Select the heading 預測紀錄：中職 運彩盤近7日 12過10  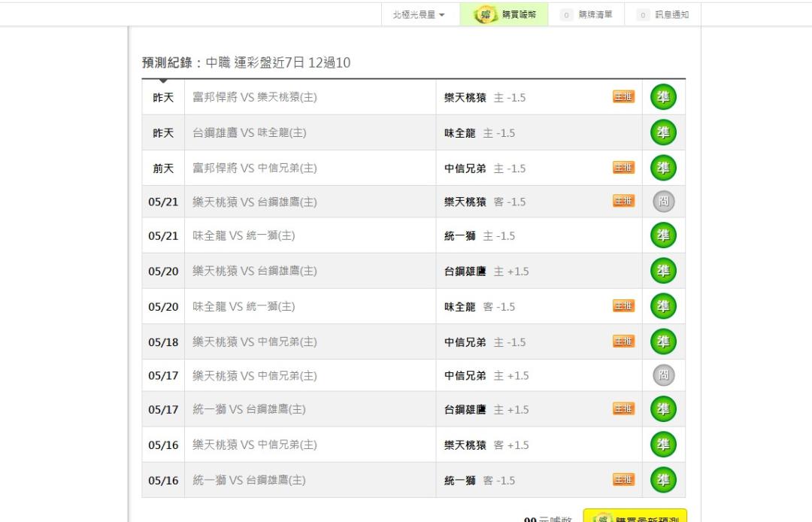246,62
